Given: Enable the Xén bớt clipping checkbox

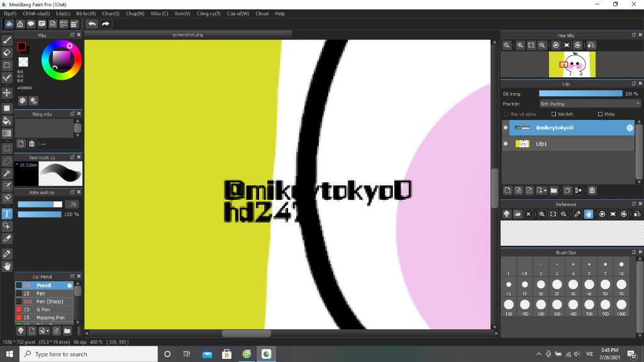Looking at the screenshot, I should pos(553,114).
